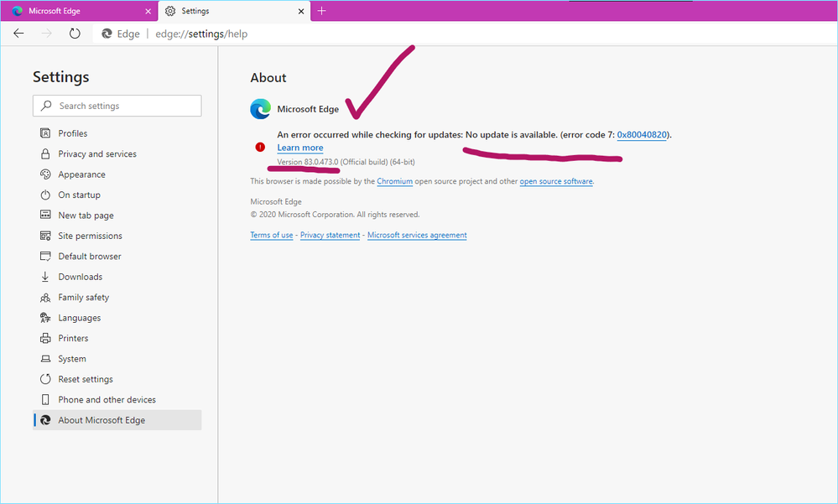Click the About Microsoft Edge sidebar icon
Screen dimensions: 838x504
(x=46, y=420)
